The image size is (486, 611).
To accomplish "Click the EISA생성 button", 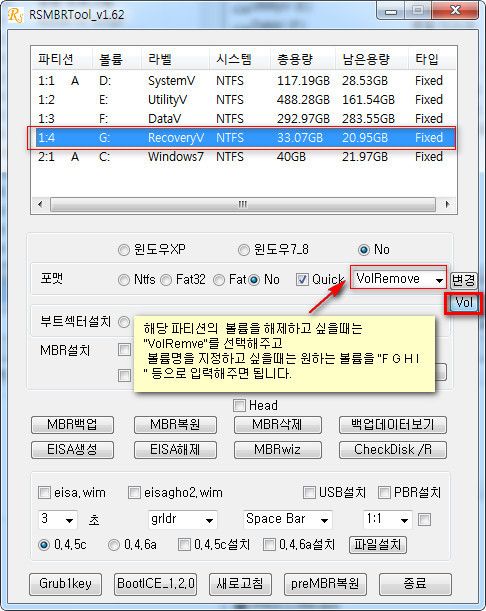I will click(72, 450).
